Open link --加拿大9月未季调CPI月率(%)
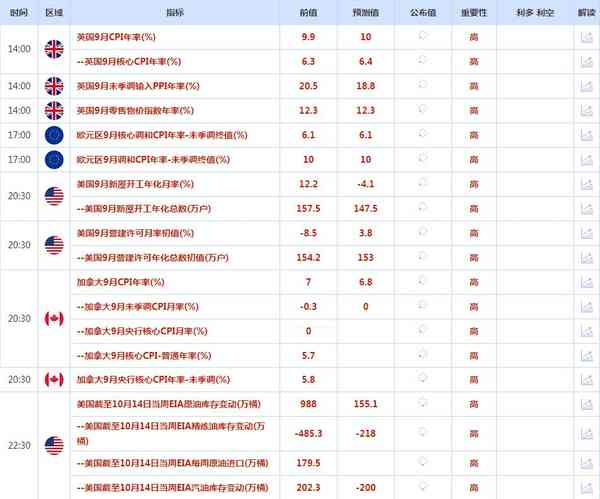Image resolution: width=600 pixels, height=499 pixels. pos(137,307)
